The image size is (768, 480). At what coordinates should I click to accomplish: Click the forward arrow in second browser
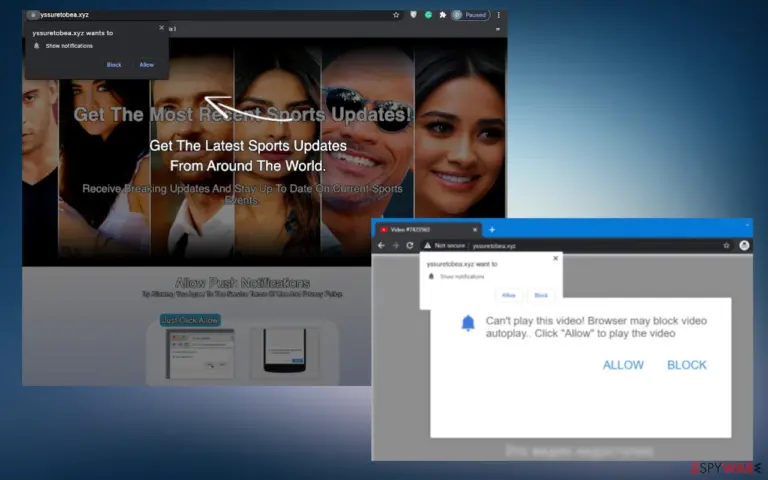pos(396,245)
